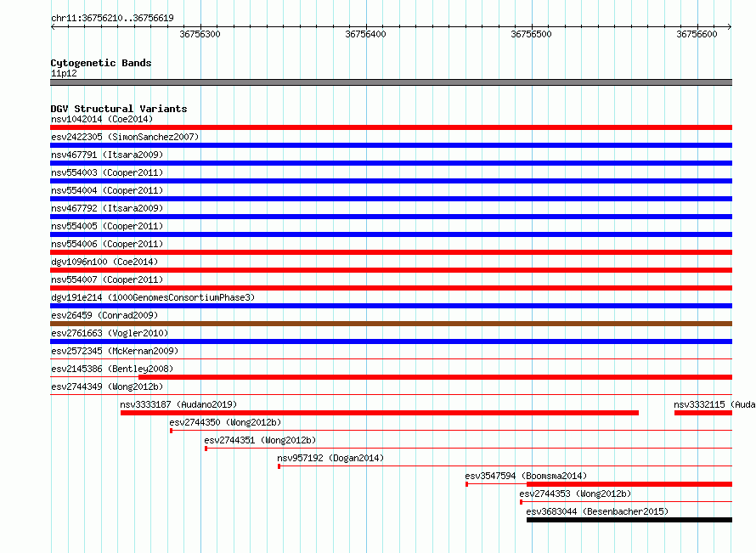This screenshot has height=553, width=756.
Task: Click the nsv3332115 variant bar at right edge
Action: [x=703, y=413]
